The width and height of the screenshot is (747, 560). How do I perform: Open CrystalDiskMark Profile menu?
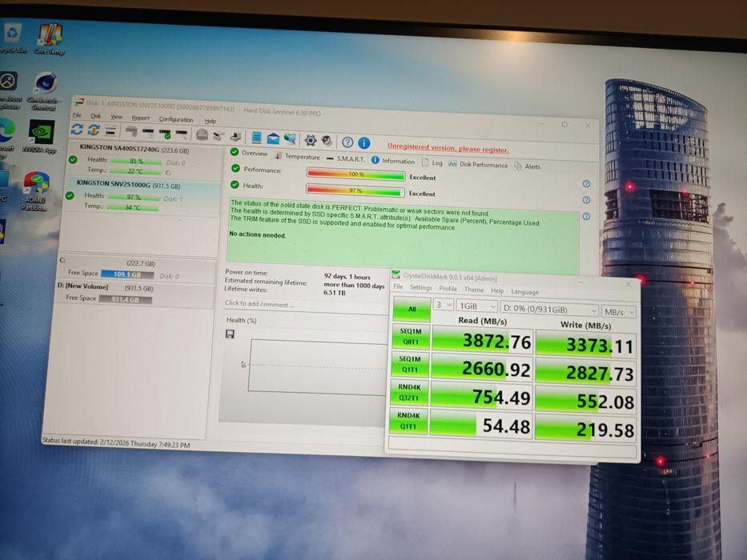tap(448, 289)
